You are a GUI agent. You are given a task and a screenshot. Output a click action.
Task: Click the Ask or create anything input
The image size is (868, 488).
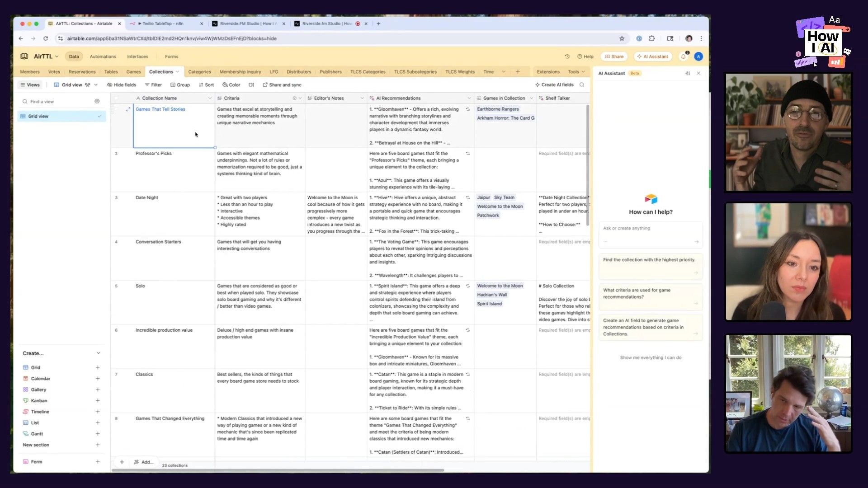[651, 235]
